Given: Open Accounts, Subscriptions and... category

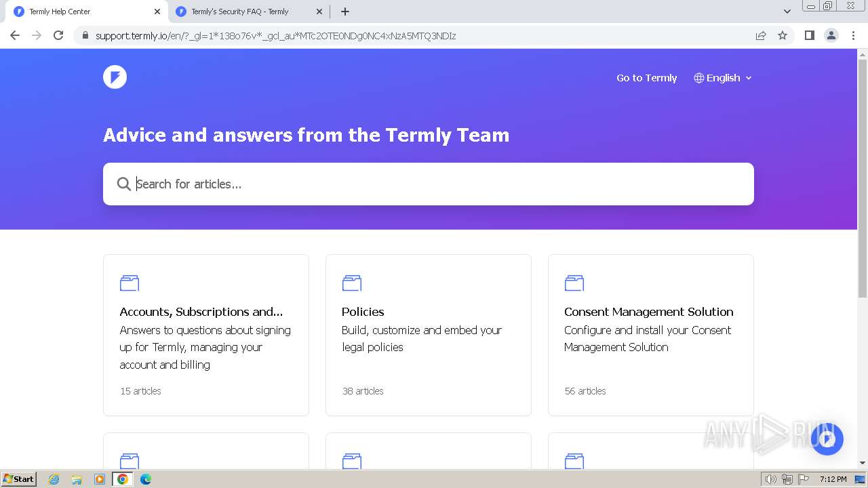Looking at the screenshot, I should [x=201, y=312].
